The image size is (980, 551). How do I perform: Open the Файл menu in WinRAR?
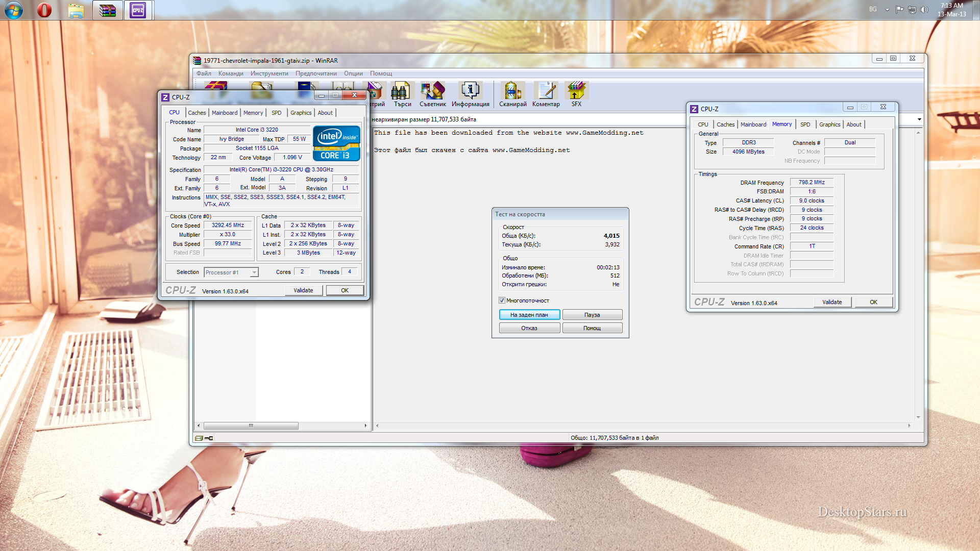[204, 73]
